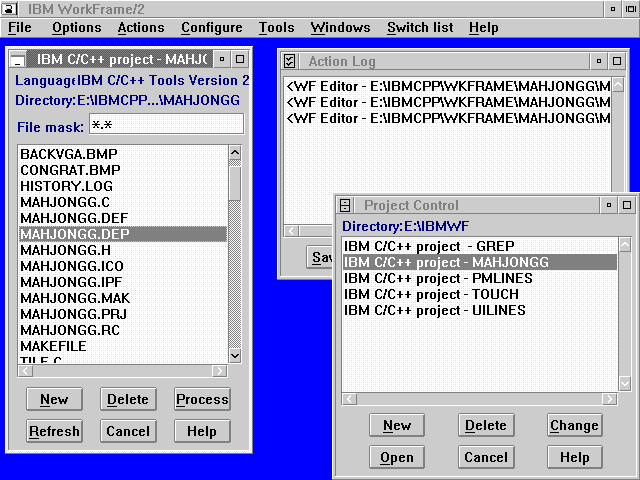Select MAHJONGG.MAK in the file list

pyautogui.click(x=123, y=298)
